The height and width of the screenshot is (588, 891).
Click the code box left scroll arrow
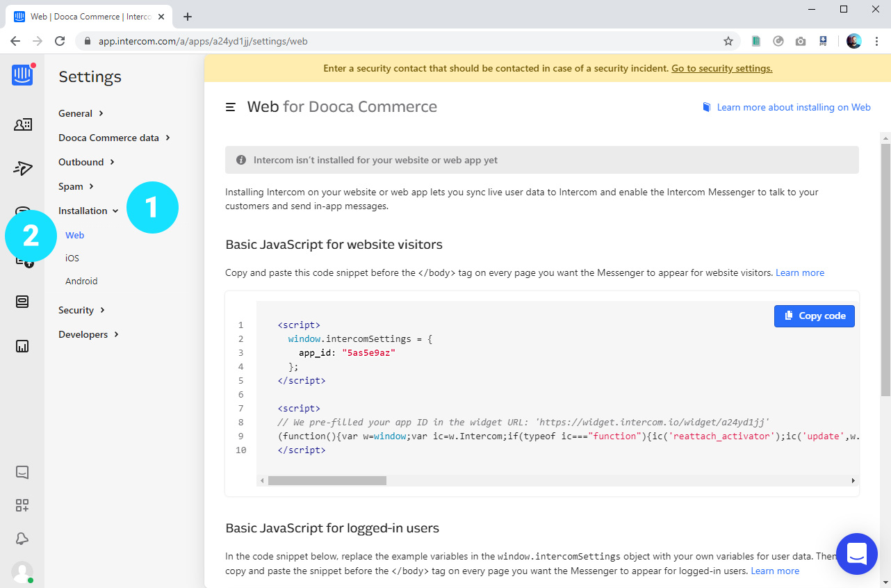pyautogui.click(x=262, y=480)
